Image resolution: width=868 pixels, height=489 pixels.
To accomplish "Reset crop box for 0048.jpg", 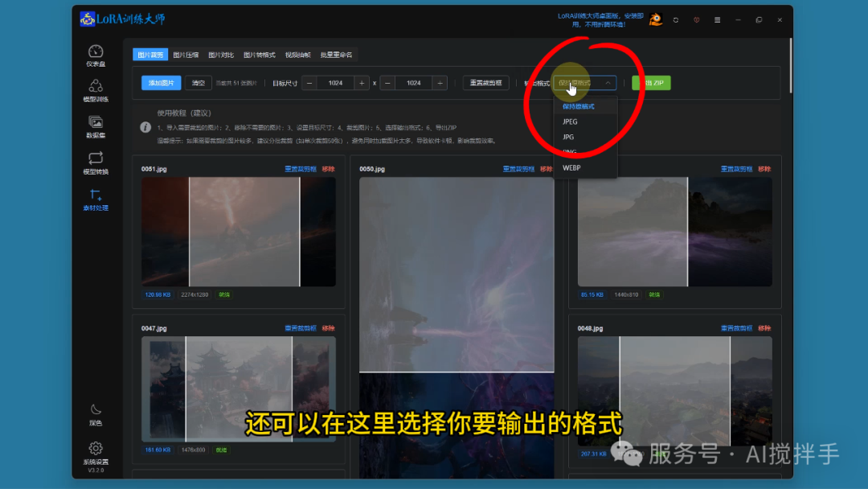I will (x=736, y=328).
